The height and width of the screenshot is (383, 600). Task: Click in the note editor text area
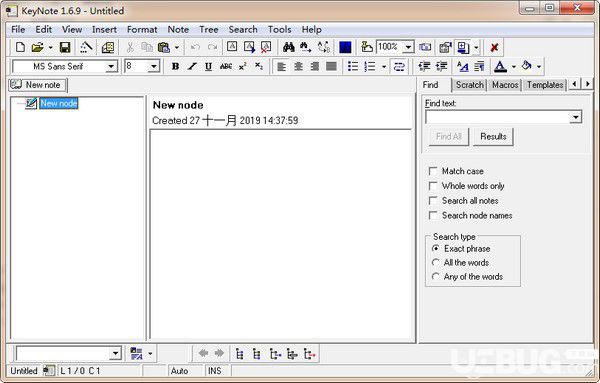coord(280,234)
